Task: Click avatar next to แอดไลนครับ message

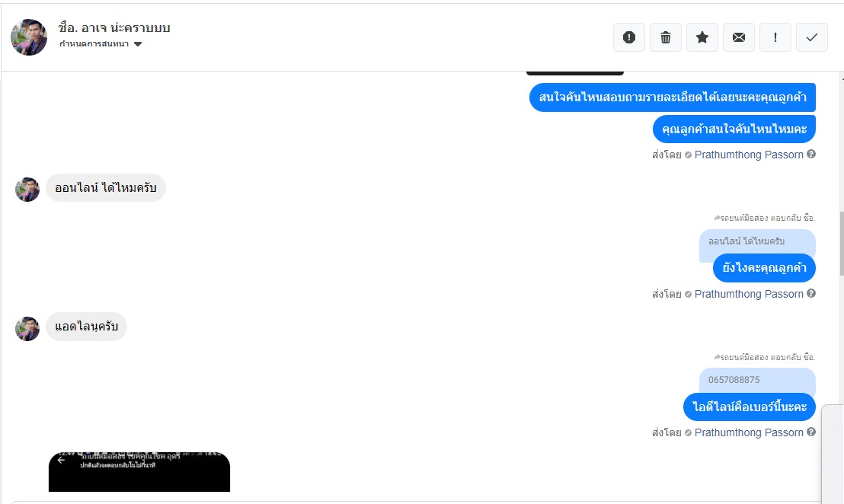Action: pyautogui.click(x=27, y=329)
